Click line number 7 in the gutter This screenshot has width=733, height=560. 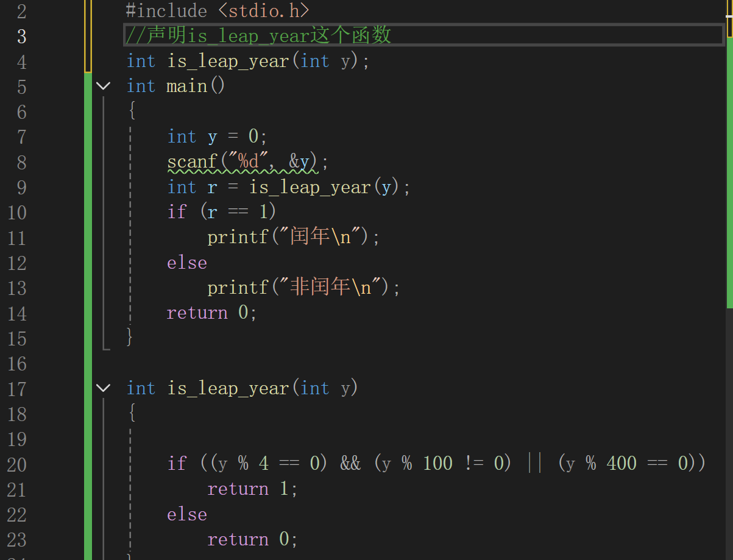[21, 138]
